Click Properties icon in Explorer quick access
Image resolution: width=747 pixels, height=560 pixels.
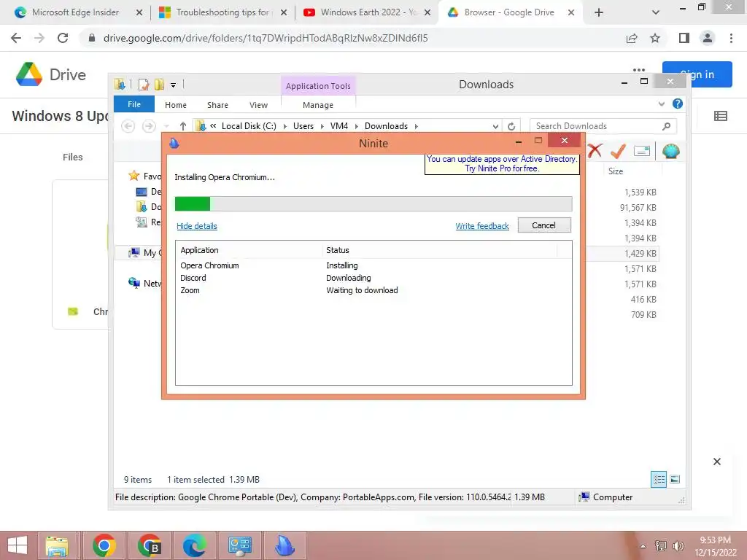click(x=144, y=85)
